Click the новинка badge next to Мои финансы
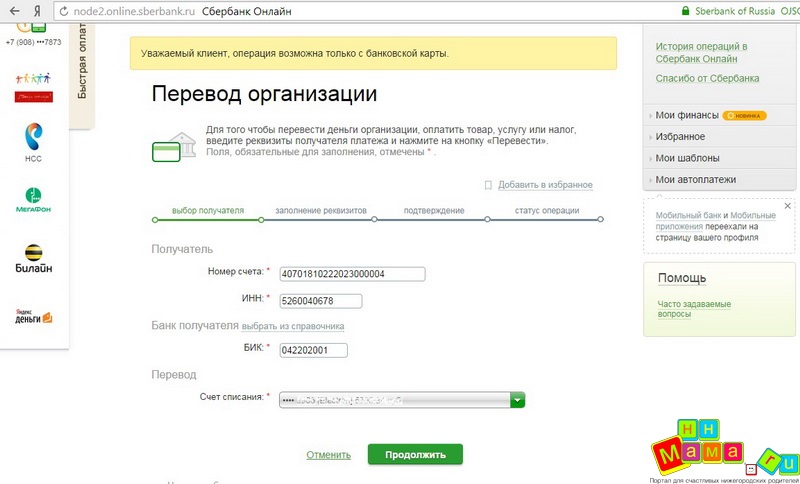 (x=744, y=116)
